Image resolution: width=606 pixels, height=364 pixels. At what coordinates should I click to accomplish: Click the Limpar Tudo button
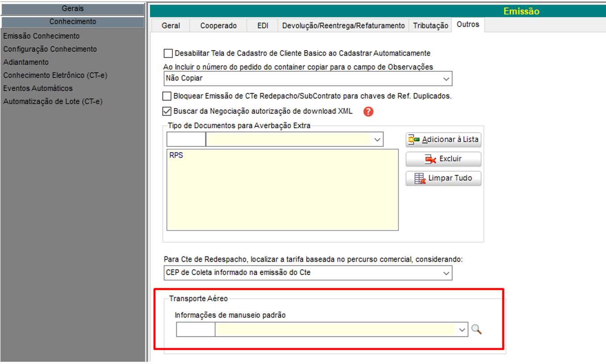[443, 178]
